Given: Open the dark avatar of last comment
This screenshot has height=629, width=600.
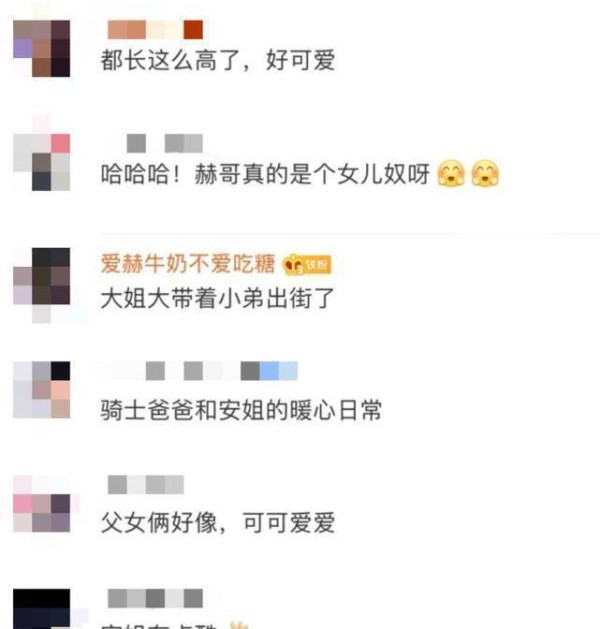Looking at the screenshot, I should (x=42, y=609).
